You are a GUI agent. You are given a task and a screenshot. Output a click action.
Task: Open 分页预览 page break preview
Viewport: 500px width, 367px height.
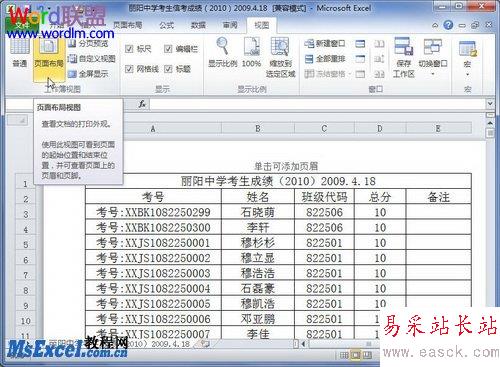click(88, 43)
